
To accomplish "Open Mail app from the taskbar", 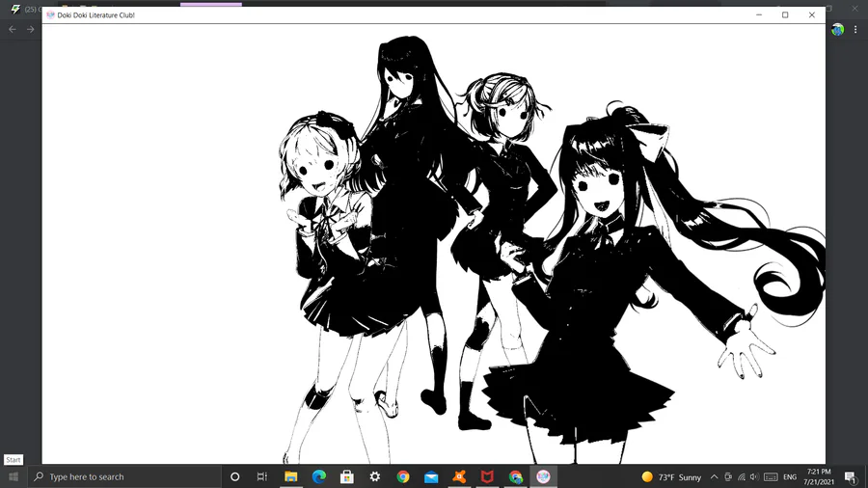I will pyautogui.click(x=431, y=476).
